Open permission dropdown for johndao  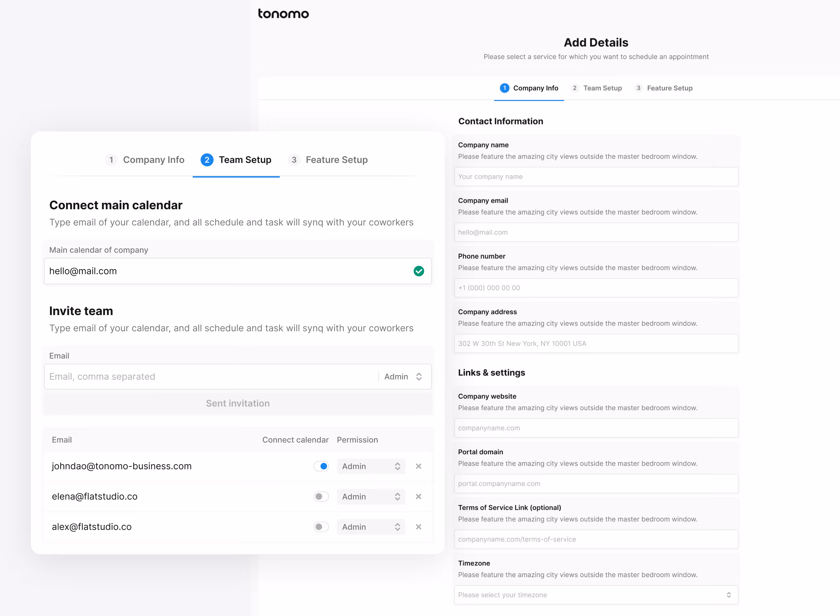pyautogui.click(x=371, y=466)
